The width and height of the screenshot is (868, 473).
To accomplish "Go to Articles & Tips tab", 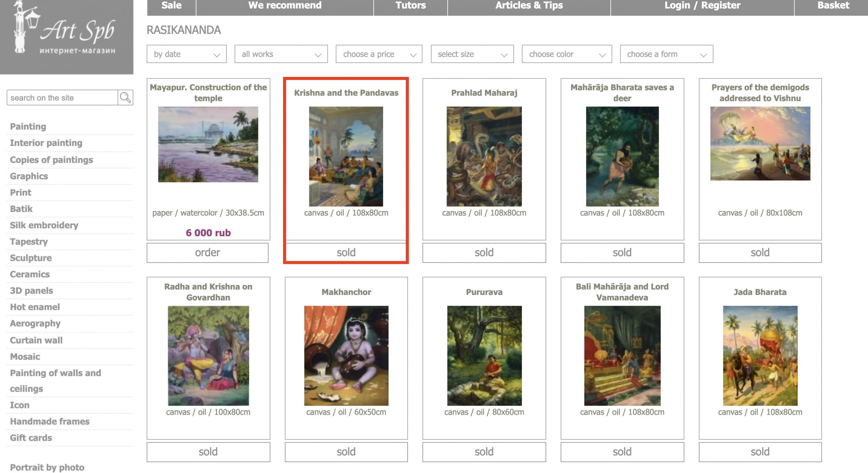I will (x=529, y=6).
